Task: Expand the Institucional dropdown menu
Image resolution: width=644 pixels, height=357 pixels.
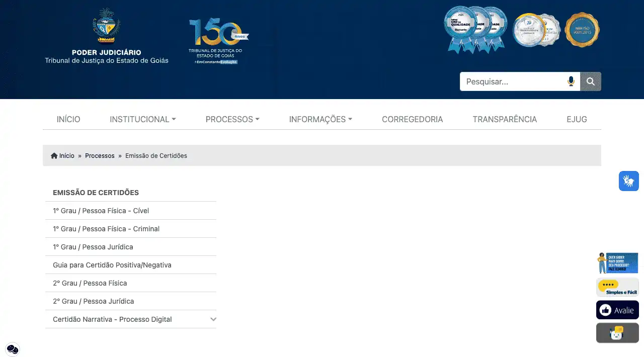Action: 143,119
